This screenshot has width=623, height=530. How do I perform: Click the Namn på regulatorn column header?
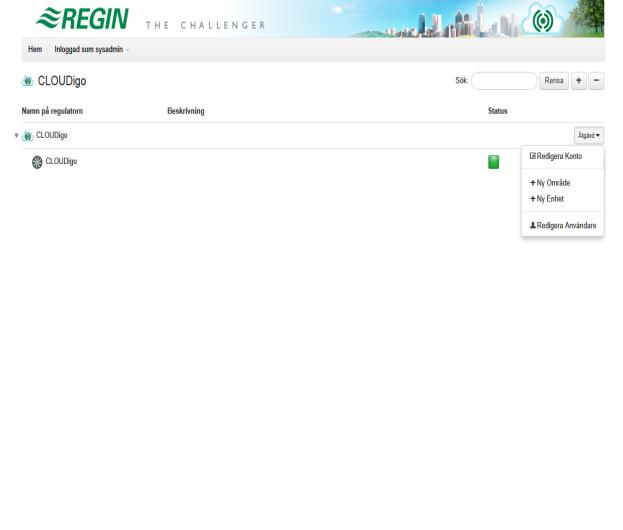[52, 111]
